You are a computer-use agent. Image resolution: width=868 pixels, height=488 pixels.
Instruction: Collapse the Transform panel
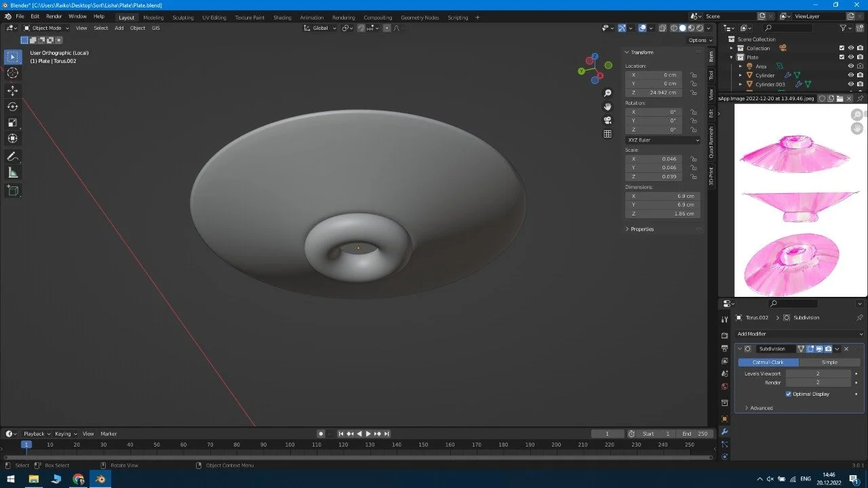(x=642, y=52)
